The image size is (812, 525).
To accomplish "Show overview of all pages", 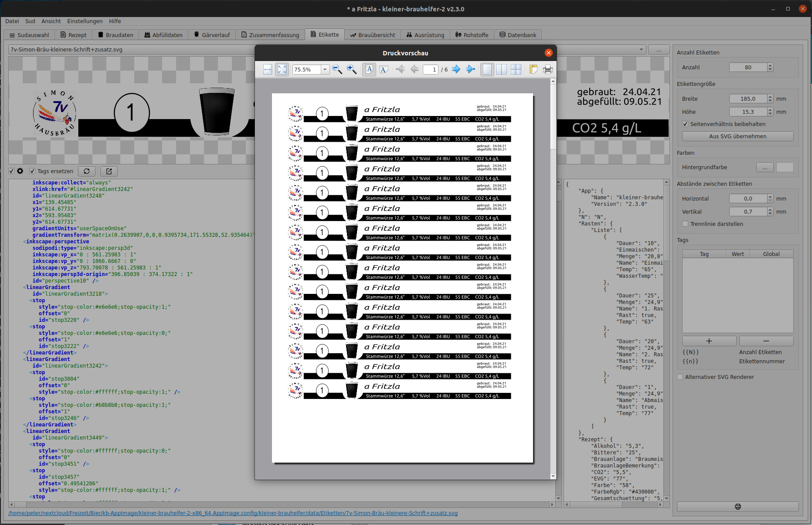I will (x=516, y=69).
